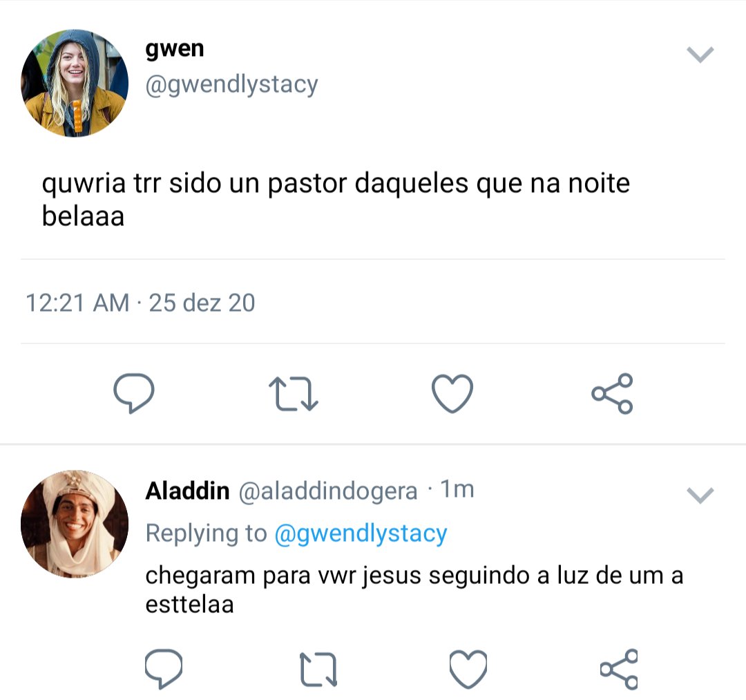Like gwen's tweet with heart icon
This screenshot has width=746, height=700.
(x=452, y=394)
